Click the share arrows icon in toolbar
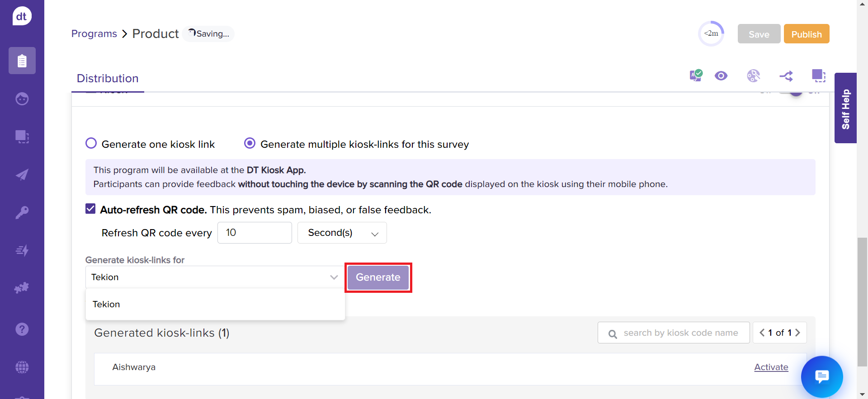The width and height of the screenshot is (868, 399). (786, 76)
